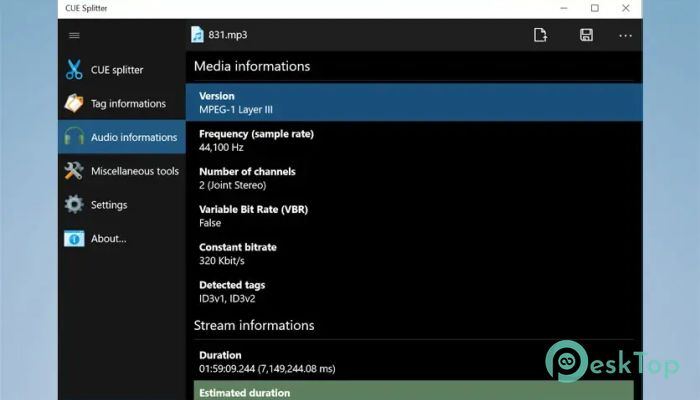Select the Duration row
This screenshot has height=400, width=700.
click(x=414, y=362)
